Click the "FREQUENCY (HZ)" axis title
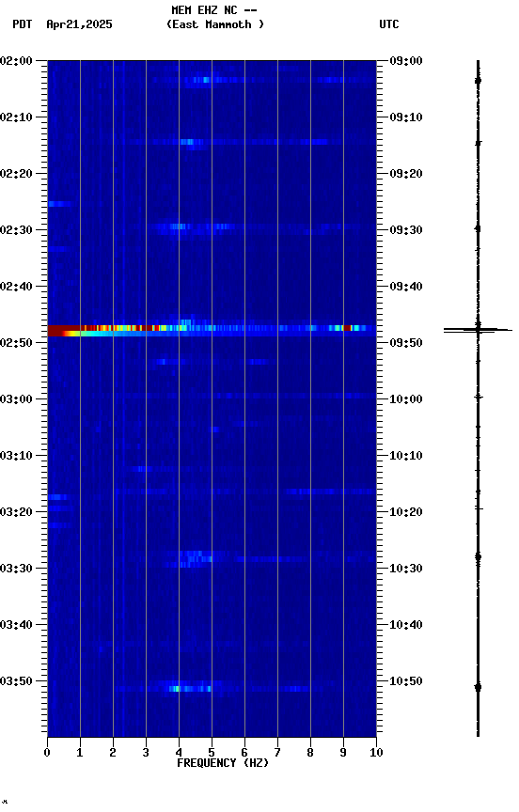Viewport: 519px width, 812px height. coord(223,763)
